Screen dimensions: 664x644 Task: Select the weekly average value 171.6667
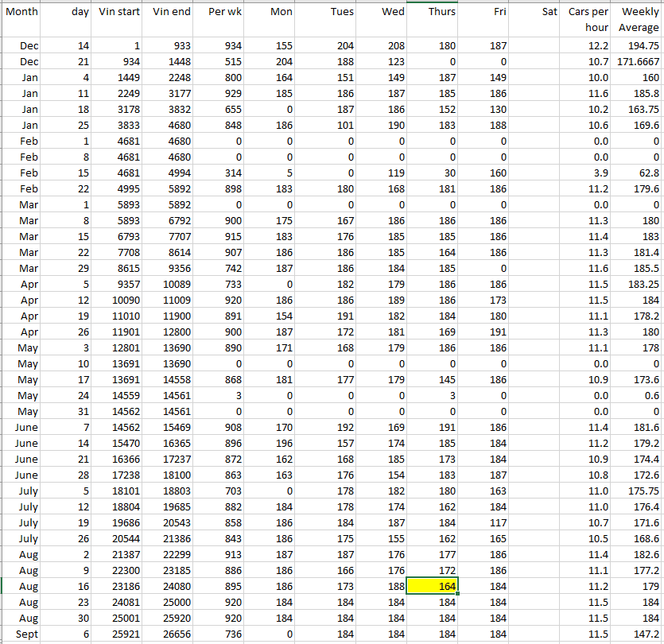click(639, 61)
